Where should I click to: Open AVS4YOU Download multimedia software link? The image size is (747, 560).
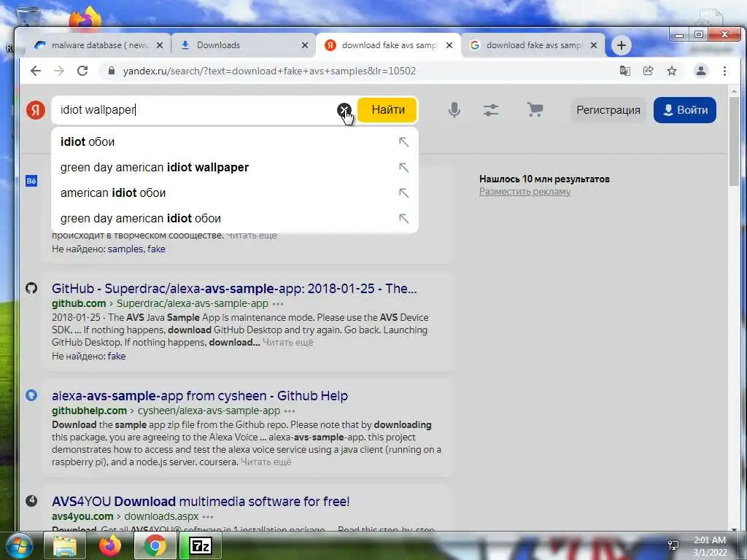coord(201,502)
